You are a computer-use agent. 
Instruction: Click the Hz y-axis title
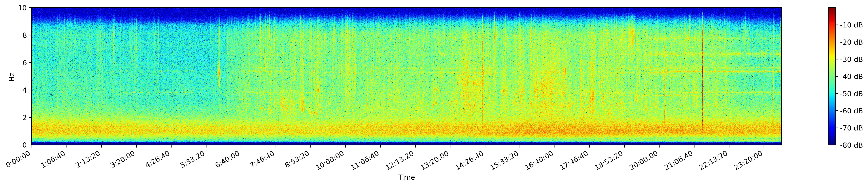[x=12, y=77]
